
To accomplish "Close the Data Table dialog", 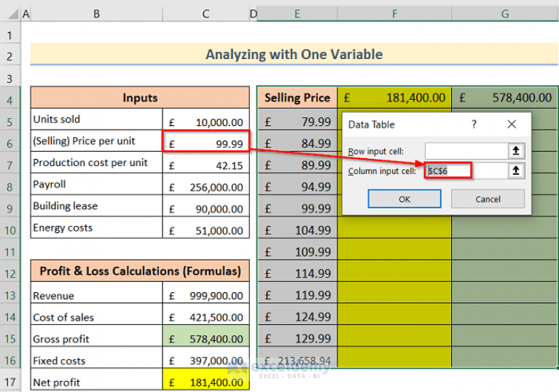I will (x=512, y=124).
